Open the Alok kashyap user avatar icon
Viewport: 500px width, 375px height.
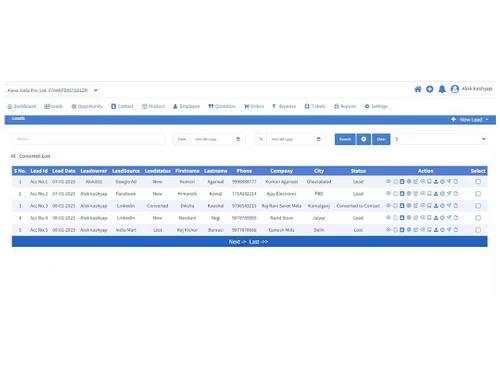pyautogui.click(x=455, y=89)
